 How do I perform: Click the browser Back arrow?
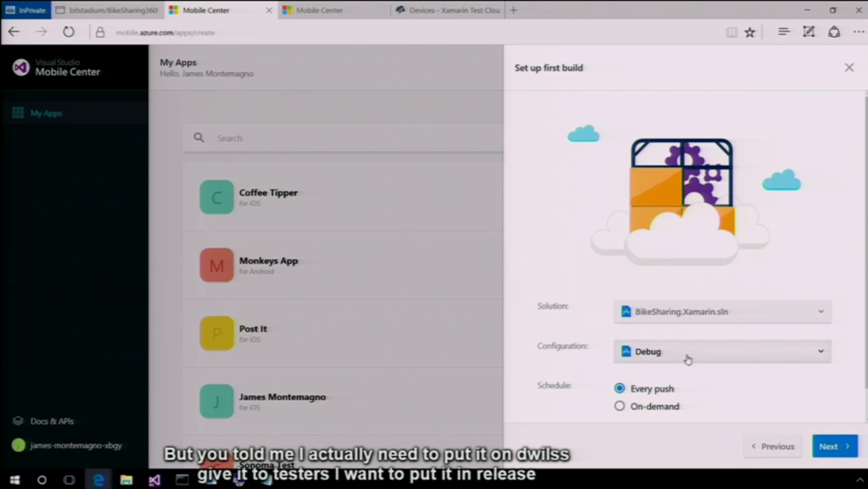(x=14, y=32)
